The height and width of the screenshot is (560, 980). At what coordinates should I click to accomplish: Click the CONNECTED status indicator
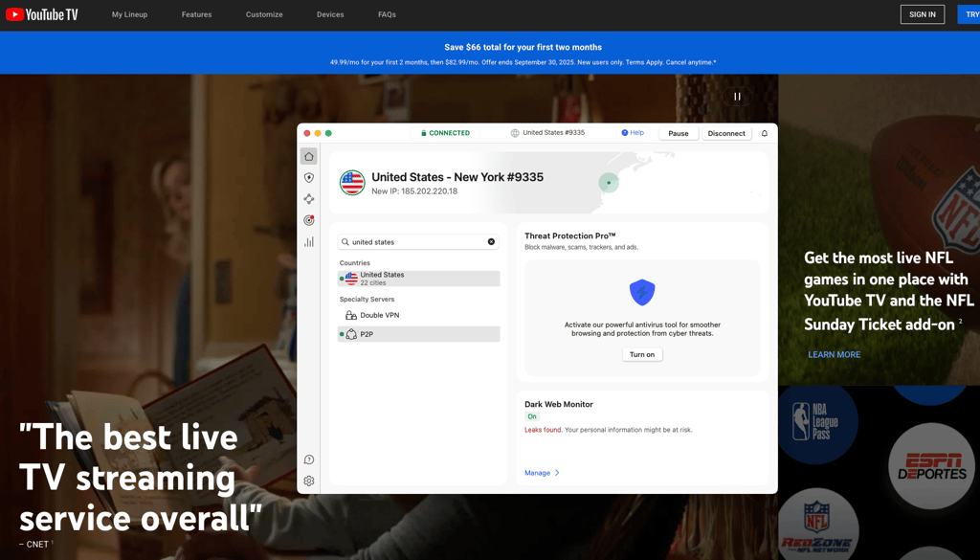(x=445, y=133)
